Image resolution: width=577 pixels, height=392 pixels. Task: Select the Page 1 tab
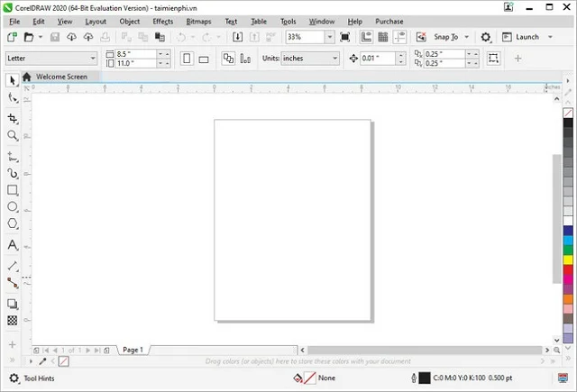(x=133, y=350)
